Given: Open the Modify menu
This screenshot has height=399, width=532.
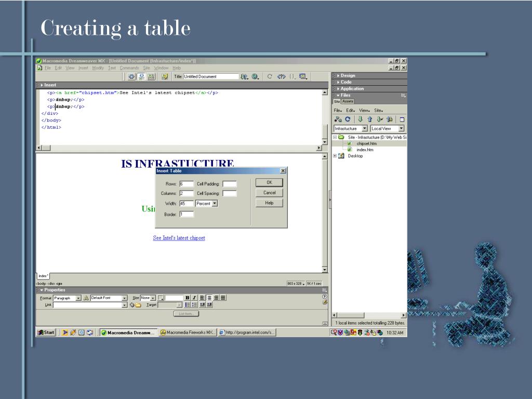Looking at the screenshot, I should (98, 68).
